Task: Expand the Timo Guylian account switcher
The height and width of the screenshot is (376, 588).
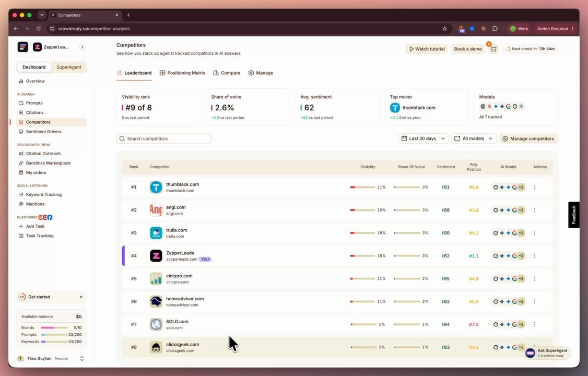Action: [82, 359]
